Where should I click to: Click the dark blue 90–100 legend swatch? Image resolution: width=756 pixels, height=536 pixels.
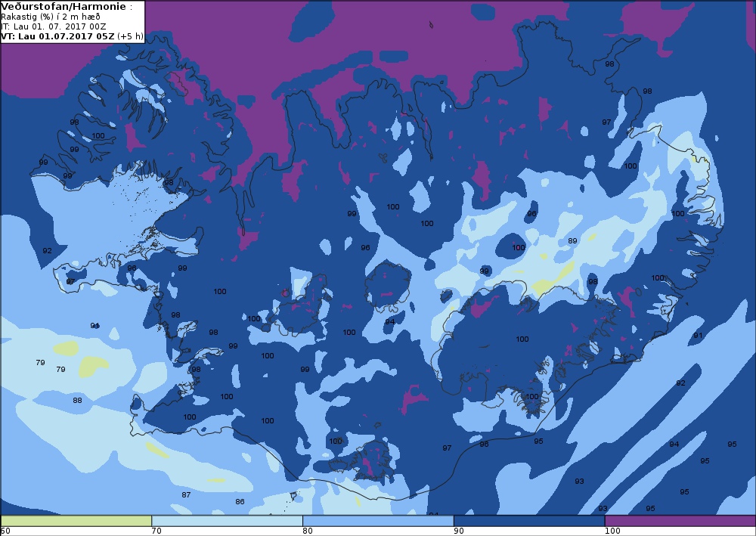pyautogui.click(x=529, y=521)
